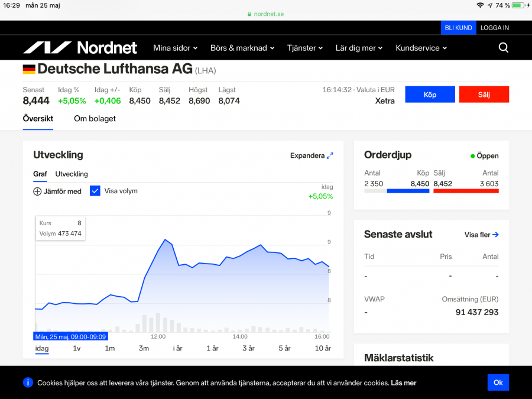Viewport: 532px width, 399px height.
Task: Uncheck the Visa volym checkbox
Action: coord(95,191)
